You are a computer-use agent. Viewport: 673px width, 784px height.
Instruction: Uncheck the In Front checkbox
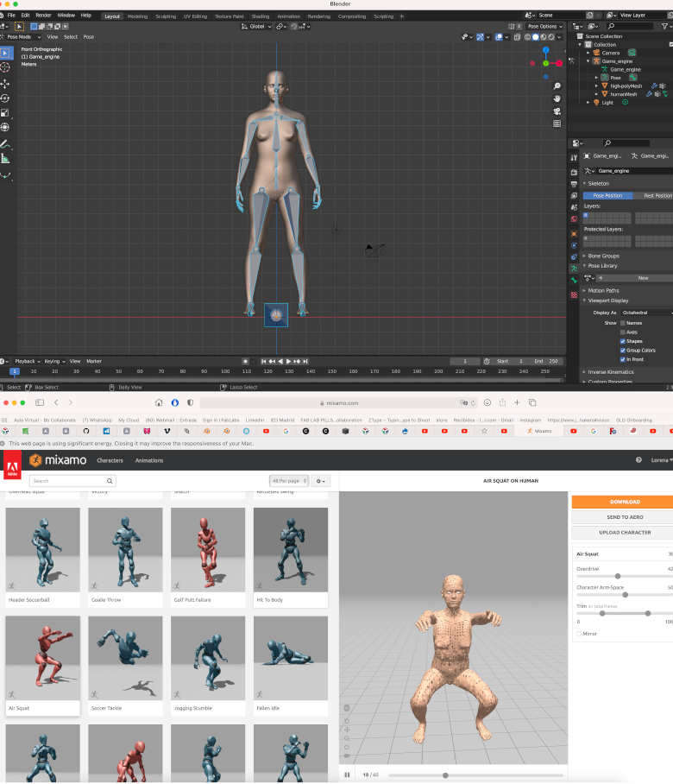(x=623, y=359)
